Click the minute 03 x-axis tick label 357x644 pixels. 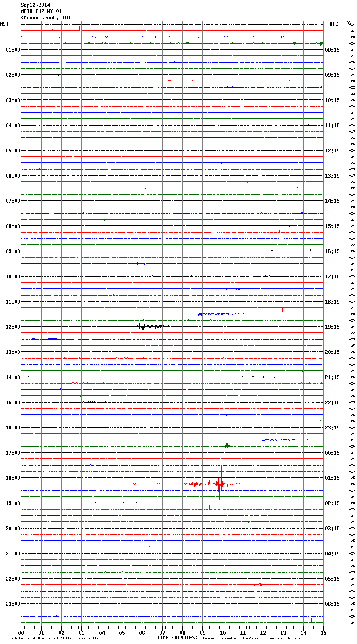[x=81, y=633]
